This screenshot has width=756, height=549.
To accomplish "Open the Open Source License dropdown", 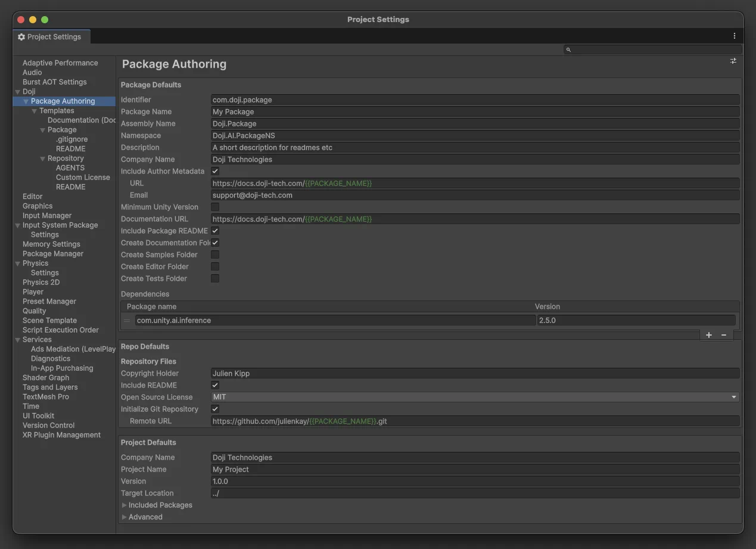I will pos(475,397).
